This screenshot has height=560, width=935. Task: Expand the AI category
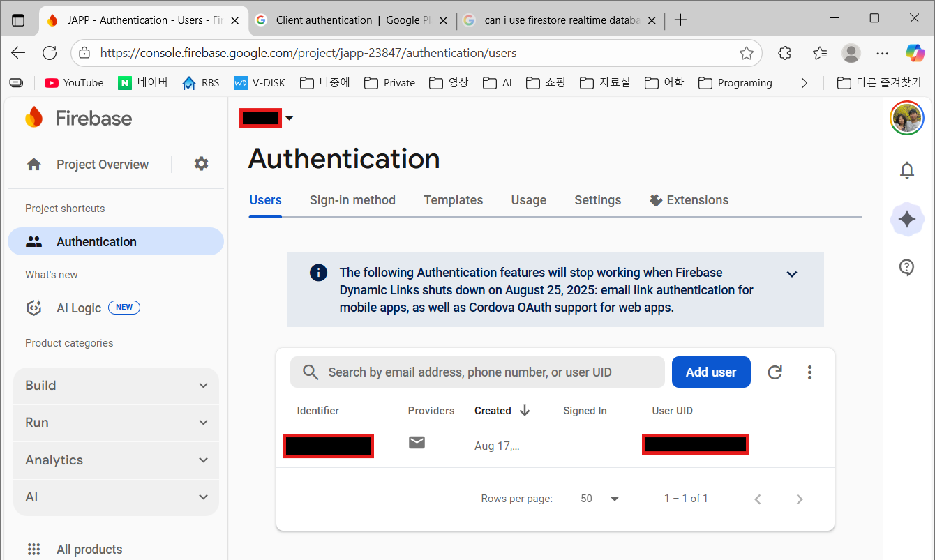coord(116,497)
